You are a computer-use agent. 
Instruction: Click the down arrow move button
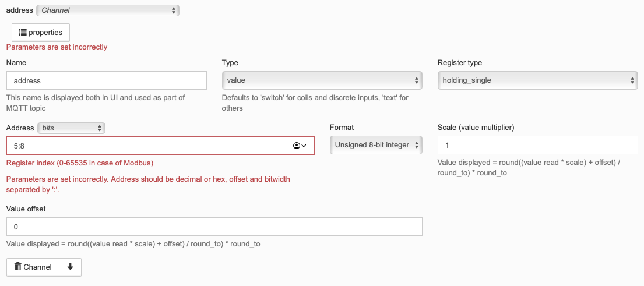point(71,267)
